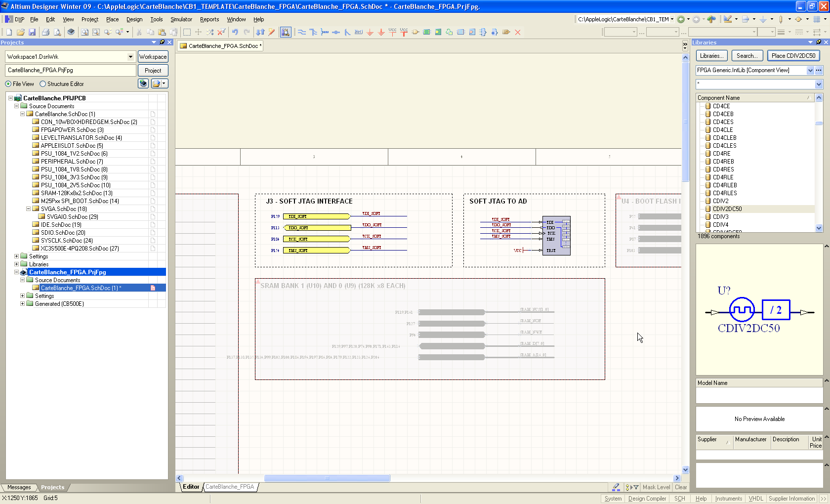Collapse the CarteBlanche.PRJPCB project node

click(x=10, y=98)
